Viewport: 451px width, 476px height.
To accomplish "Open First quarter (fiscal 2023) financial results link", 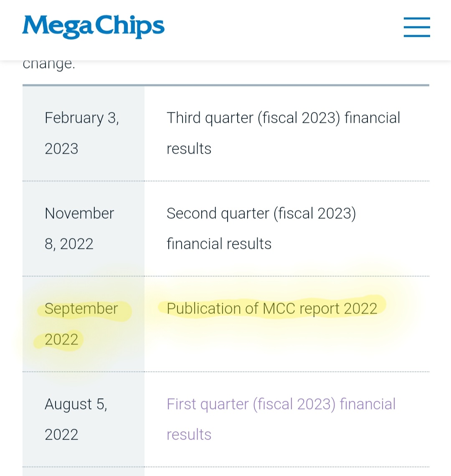I will click(281, 419).
